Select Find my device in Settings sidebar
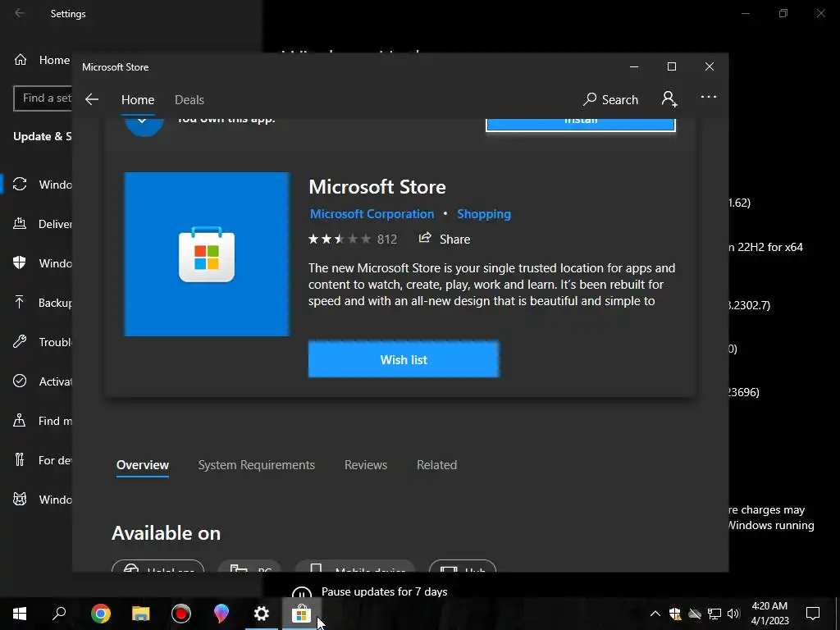 [x=36, y=421]
